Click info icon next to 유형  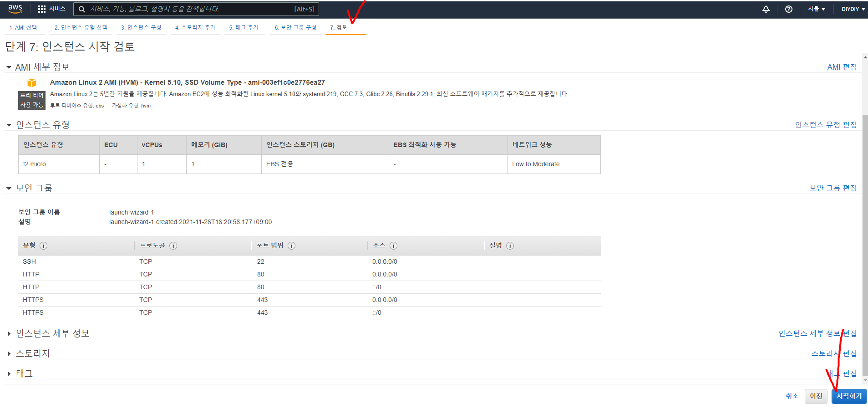click(x=44, y=245)
